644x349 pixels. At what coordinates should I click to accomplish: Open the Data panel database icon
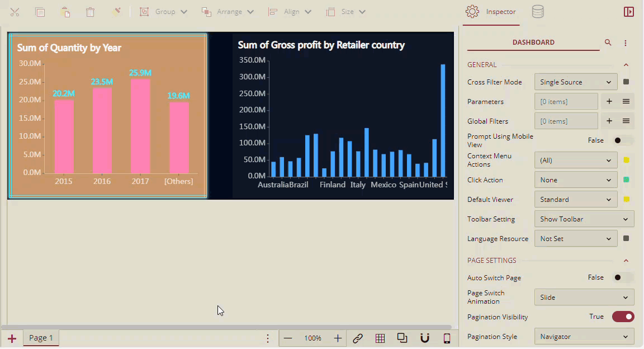tap(537, 12)
